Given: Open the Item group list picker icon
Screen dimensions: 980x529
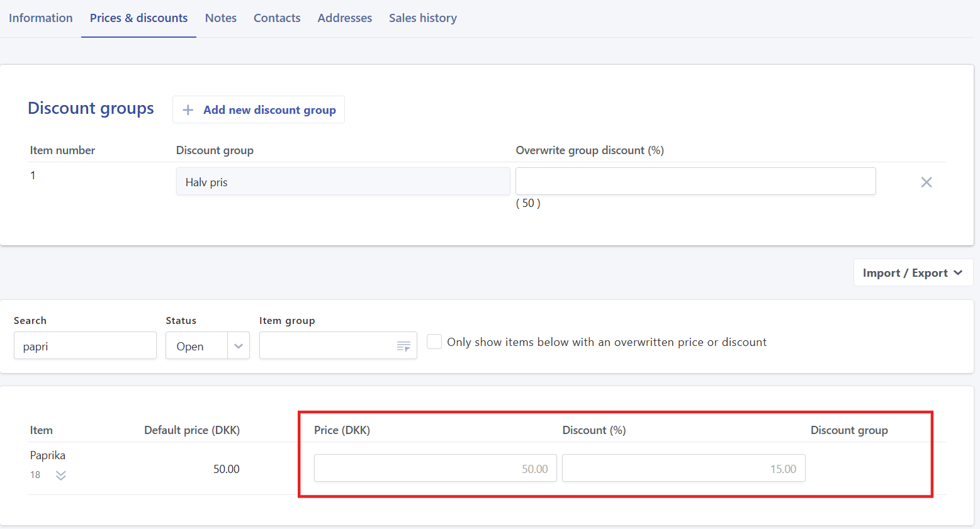Looking at the screenshot, I should click(403, 346).
